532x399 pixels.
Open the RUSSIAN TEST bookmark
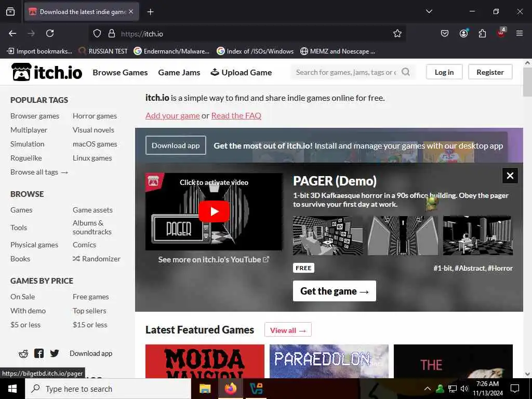coord(103,51)
